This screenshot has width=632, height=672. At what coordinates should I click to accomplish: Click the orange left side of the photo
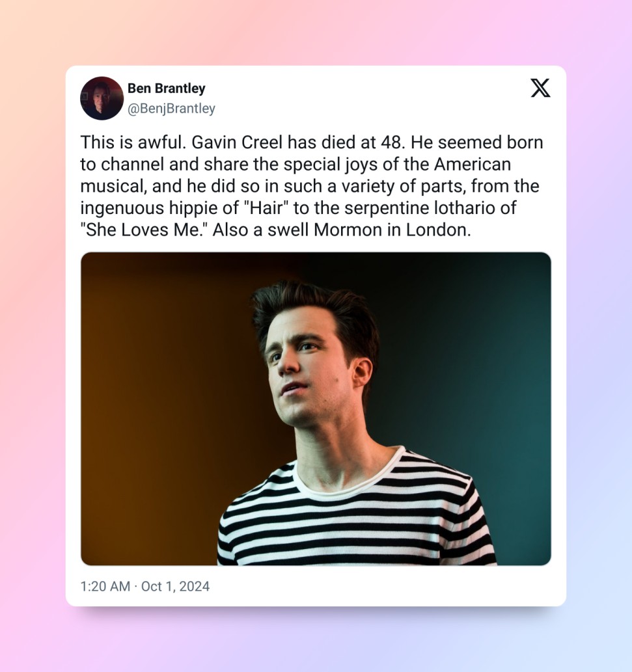(150, 407)
